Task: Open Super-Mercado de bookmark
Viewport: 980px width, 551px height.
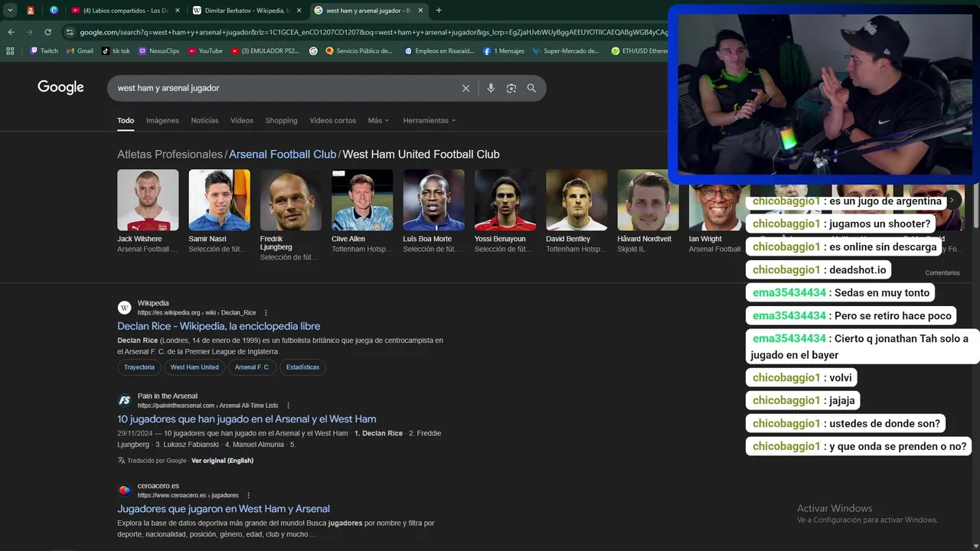Action: [x=566, y=51]
